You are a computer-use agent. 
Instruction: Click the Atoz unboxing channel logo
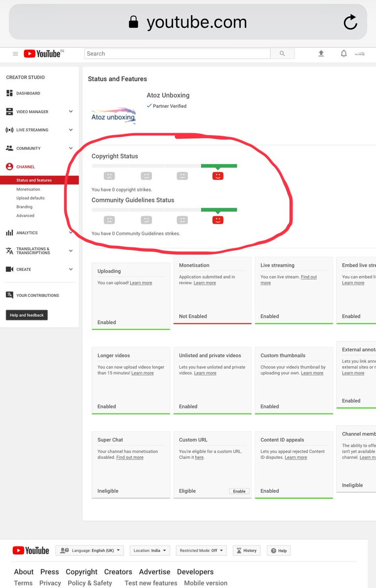point(113,115)
